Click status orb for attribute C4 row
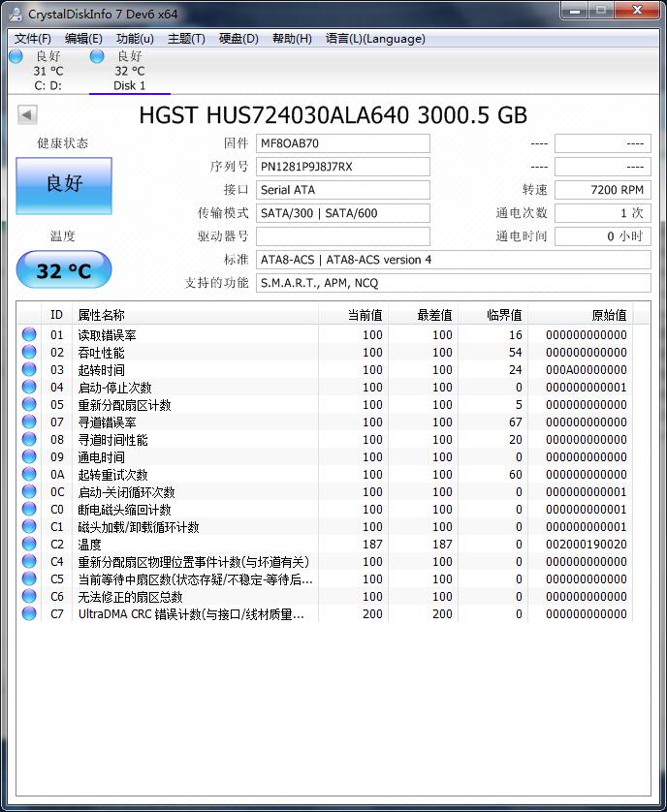 29,561
